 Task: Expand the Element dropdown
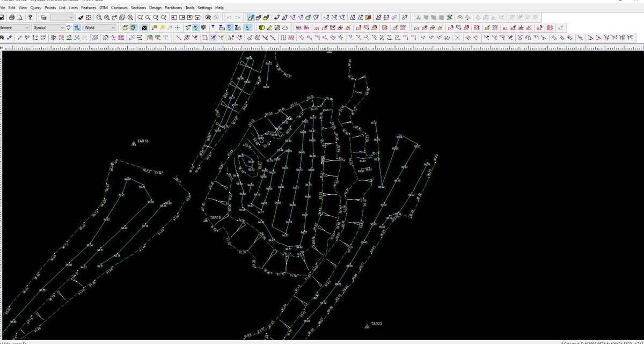27,27
